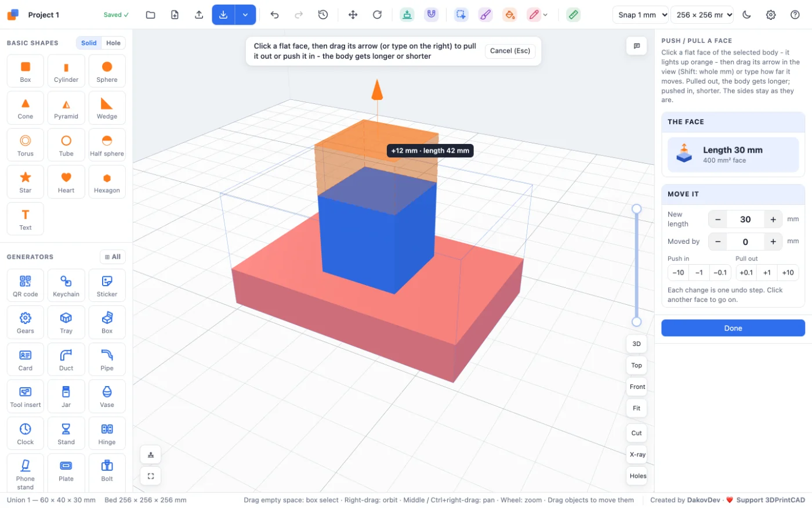
Task: Click Cancel (Esc) button
Action: (x=510, y=51)
